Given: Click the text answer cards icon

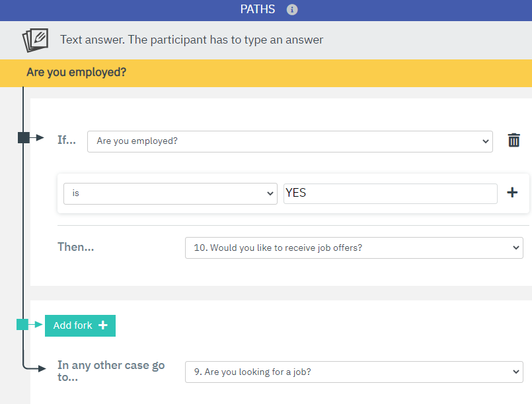Looking at the screenshot, I should click(x=35, y=40).
